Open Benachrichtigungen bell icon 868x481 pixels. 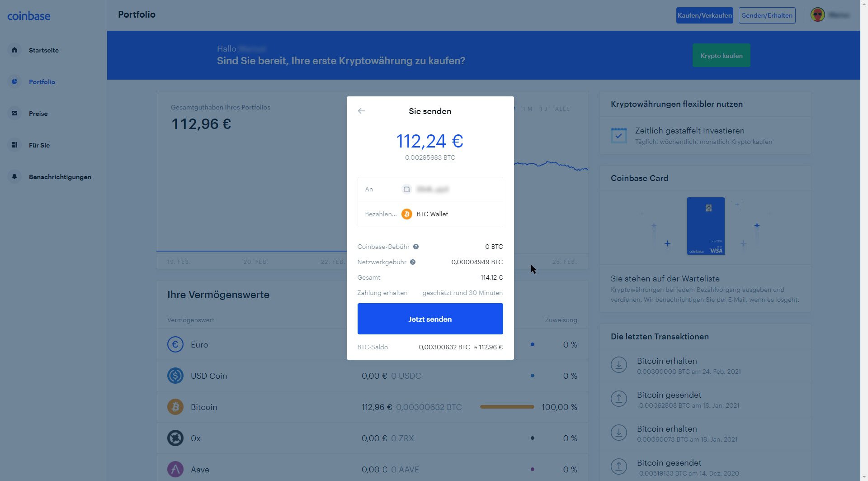pos(14,176)
